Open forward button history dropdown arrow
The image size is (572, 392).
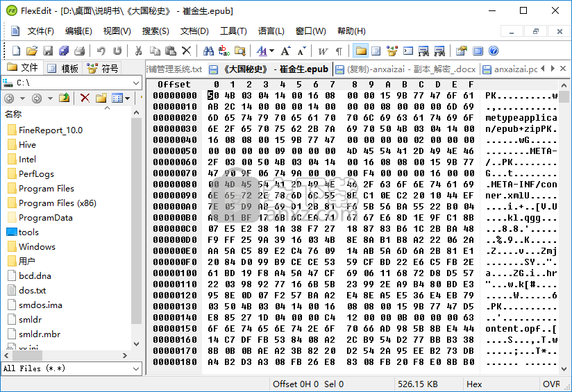point(50,99)
